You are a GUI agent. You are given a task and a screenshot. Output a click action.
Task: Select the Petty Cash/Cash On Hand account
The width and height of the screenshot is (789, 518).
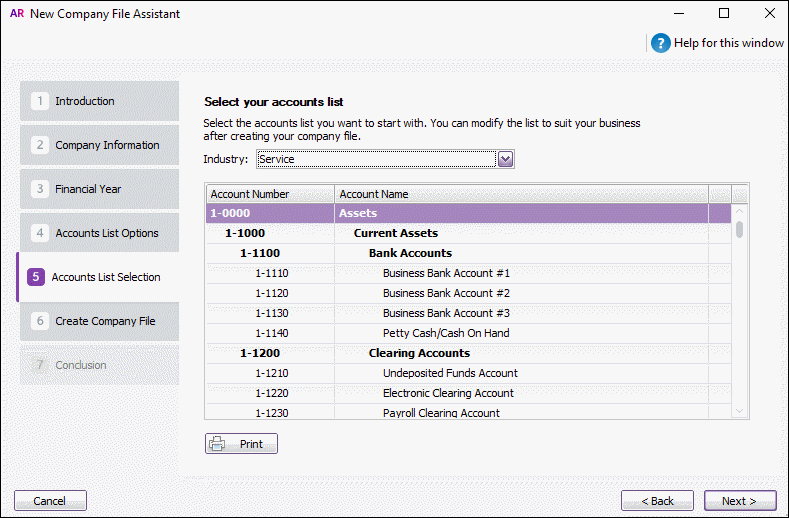click(446, 333)
